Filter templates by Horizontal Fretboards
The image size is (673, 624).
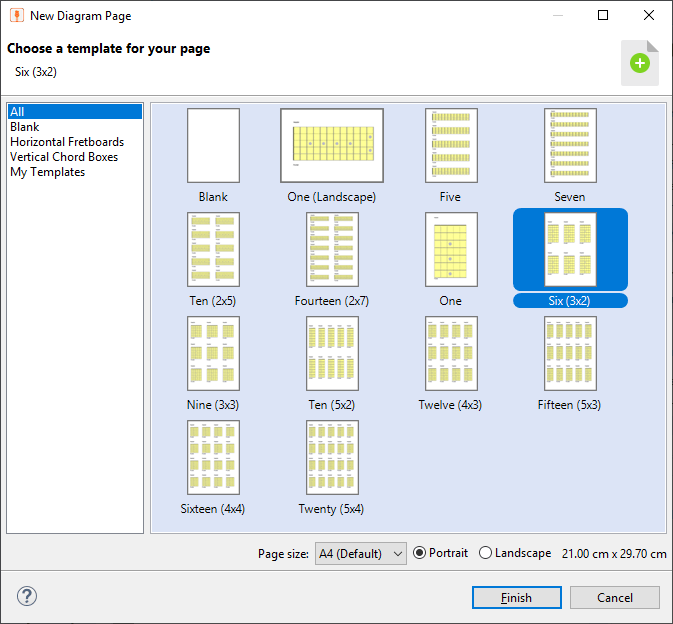click(x=67, y=142)
